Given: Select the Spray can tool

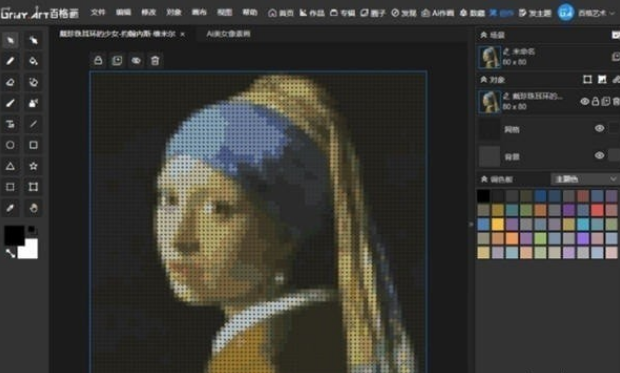Looking at the screenshot, I should tap(33, 103).
